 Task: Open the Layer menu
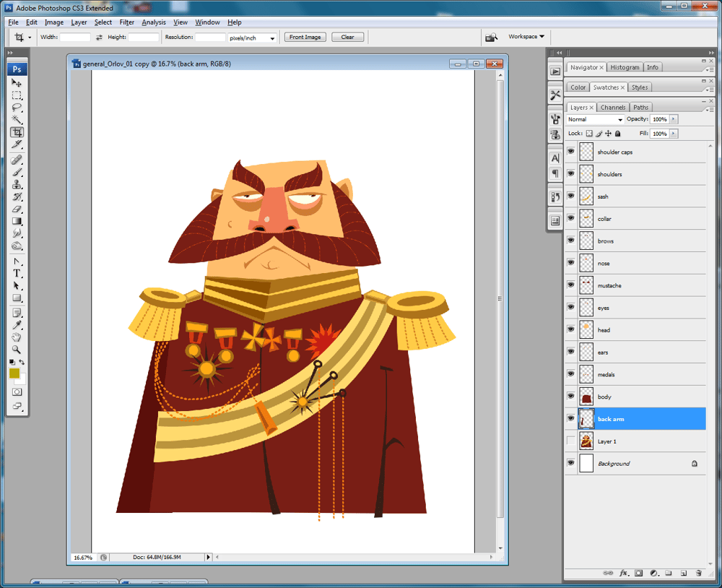coord(79,22)
